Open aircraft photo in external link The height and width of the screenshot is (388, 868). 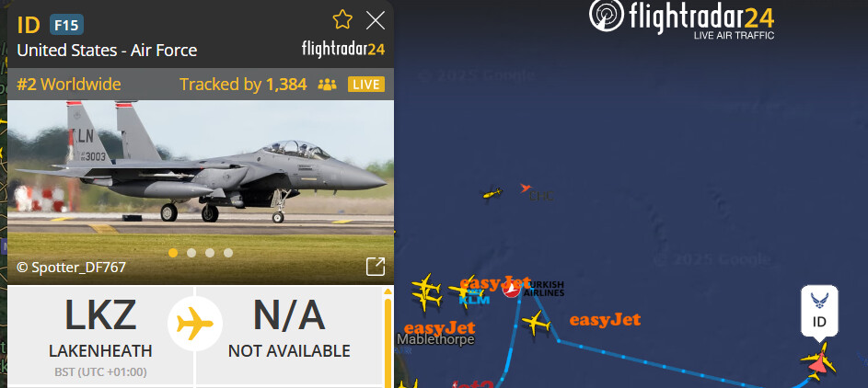[x=376, y=267]
